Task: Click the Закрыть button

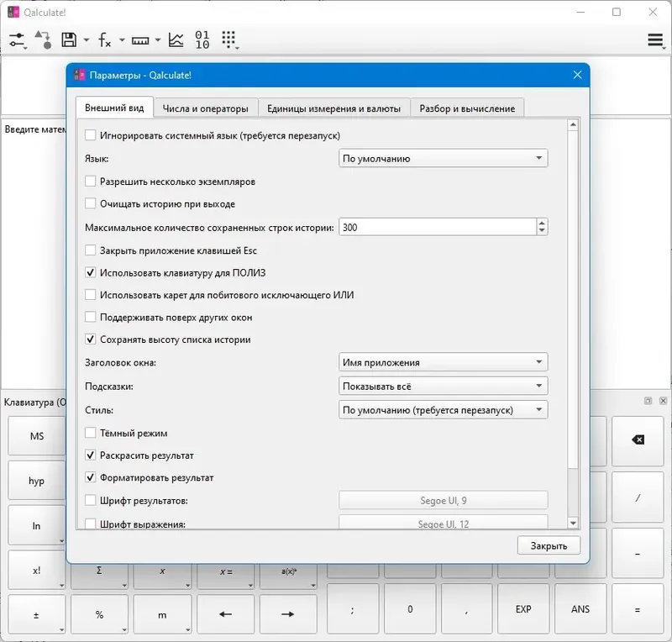Action: [549, 545]
